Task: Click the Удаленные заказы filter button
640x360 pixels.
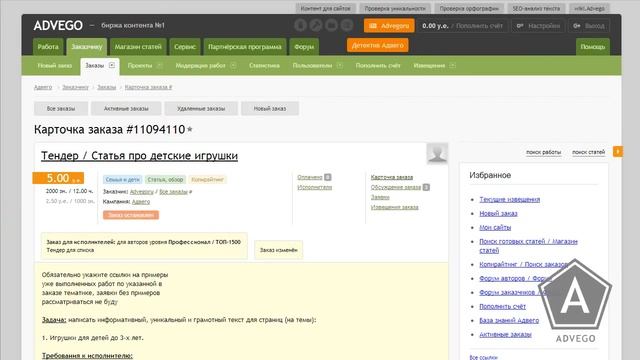Action: pyautogui.click(x=201, y=109)
